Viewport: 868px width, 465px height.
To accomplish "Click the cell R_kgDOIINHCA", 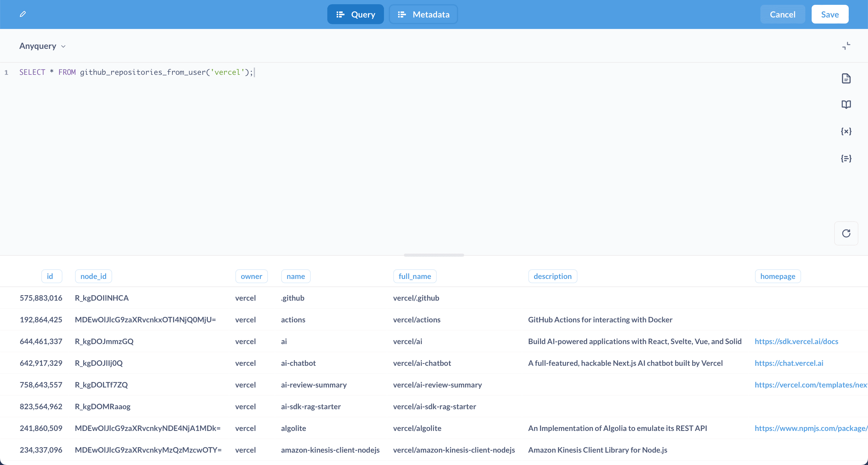I will (x=102, y=298).
